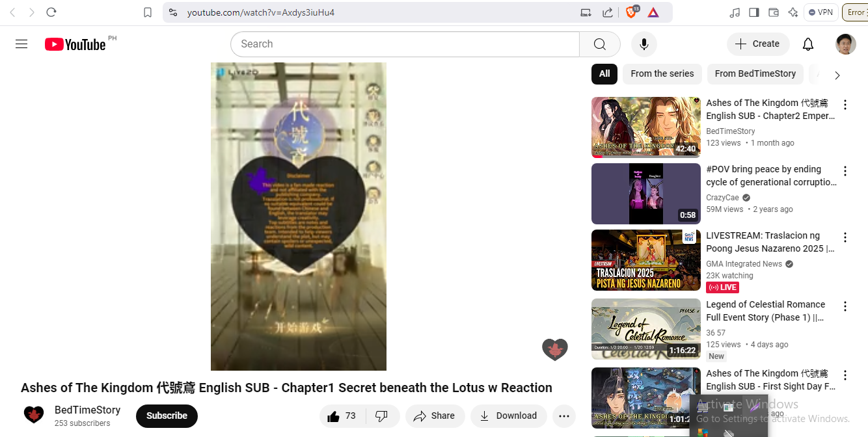This screenshot has height=437, width=868.
Task: Reload the page
Action: [51, 12]
